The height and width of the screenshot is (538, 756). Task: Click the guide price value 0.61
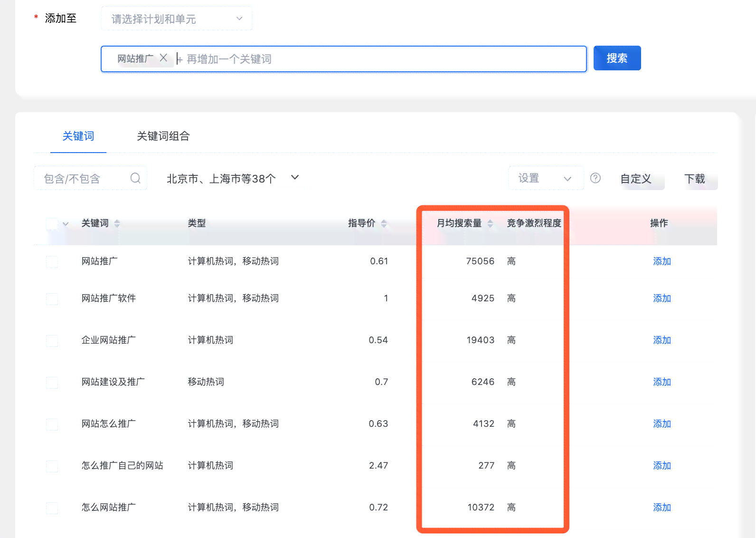(379, 261)
